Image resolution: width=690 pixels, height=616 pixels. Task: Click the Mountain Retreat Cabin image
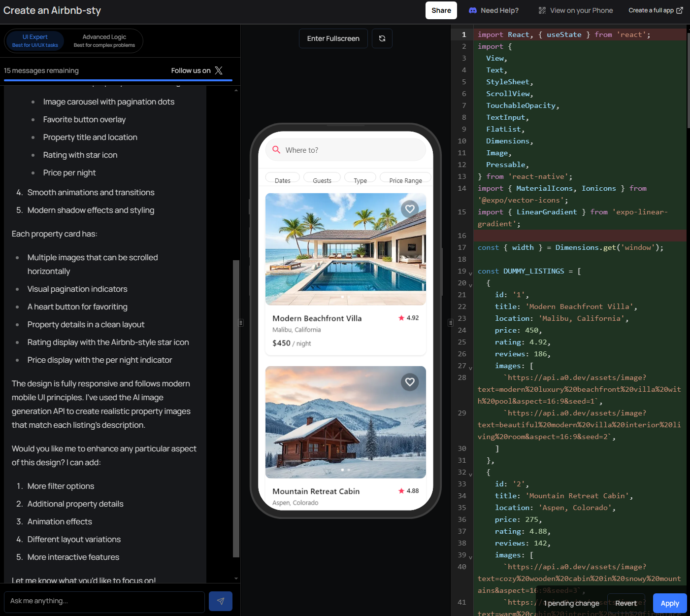346,422
